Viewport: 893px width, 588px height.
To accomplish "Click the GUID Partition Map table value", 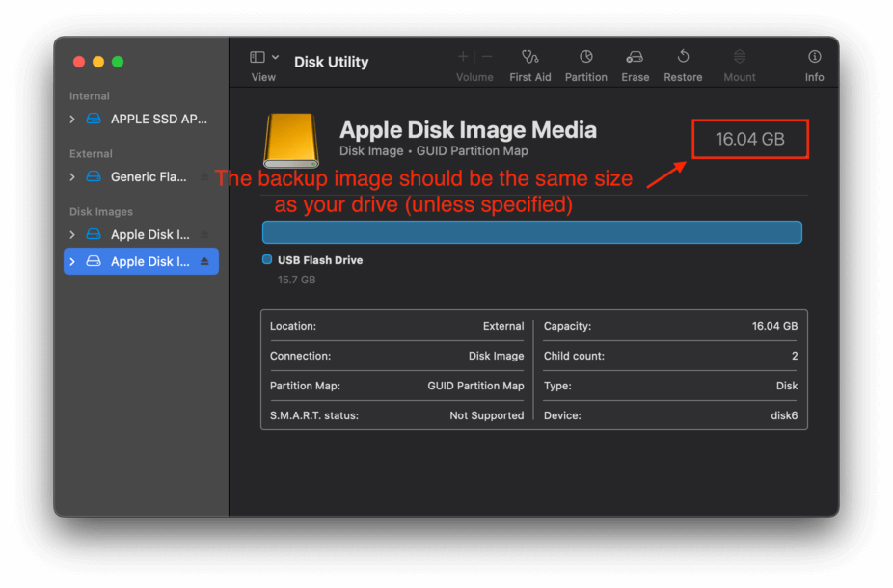I will 475,386.
